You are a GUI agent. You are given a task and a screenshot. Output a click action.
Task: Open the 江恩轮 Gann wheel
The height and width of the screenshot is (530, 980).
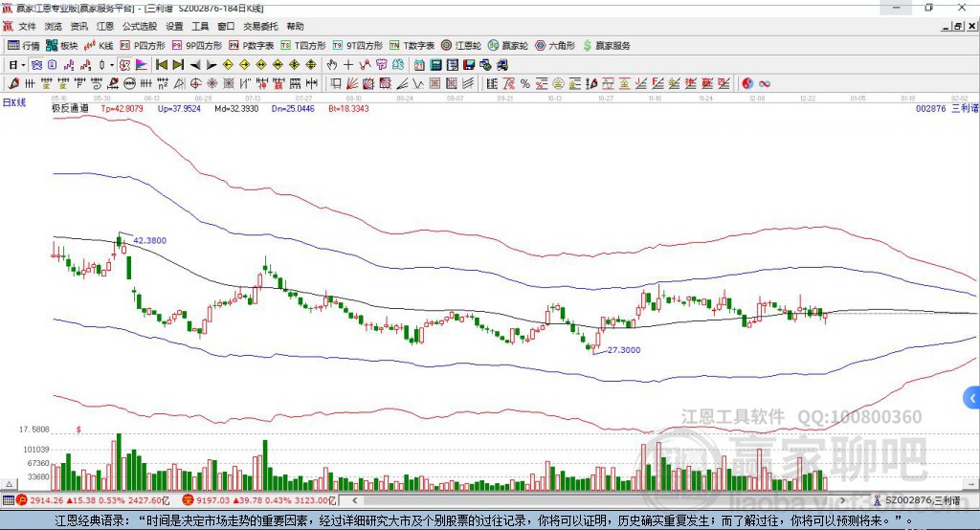pyautogui.click(x=461, y=46)
